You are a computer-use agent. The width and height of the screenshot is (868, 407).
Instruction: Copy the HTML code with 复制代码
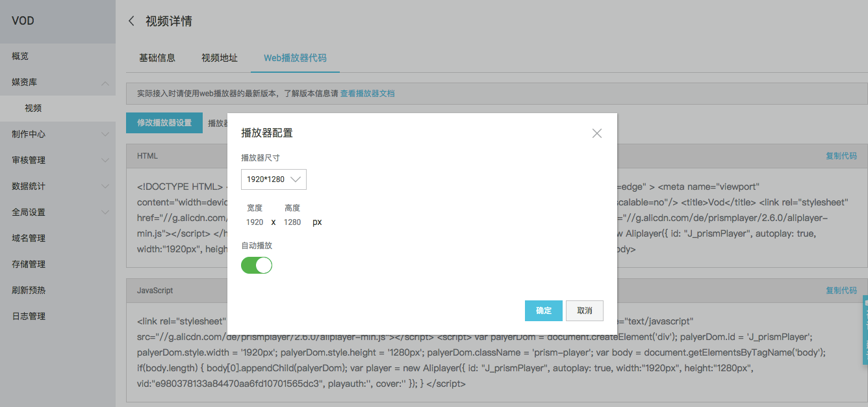click(x=841, y=156)
